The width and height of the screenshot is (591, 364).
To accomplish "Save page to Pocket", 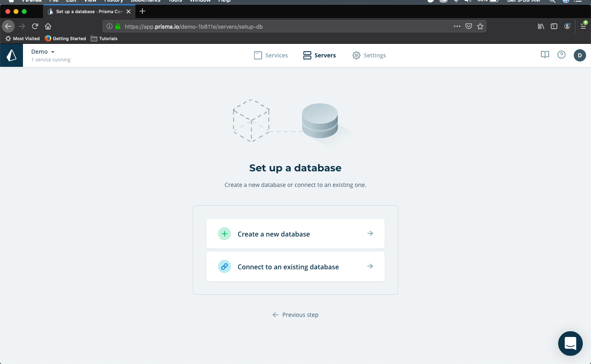I will [x=469, y=26].
